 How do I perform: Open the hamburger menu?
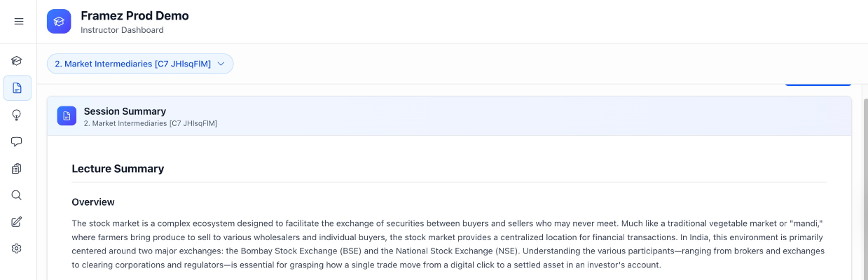(x=19, y=22)
